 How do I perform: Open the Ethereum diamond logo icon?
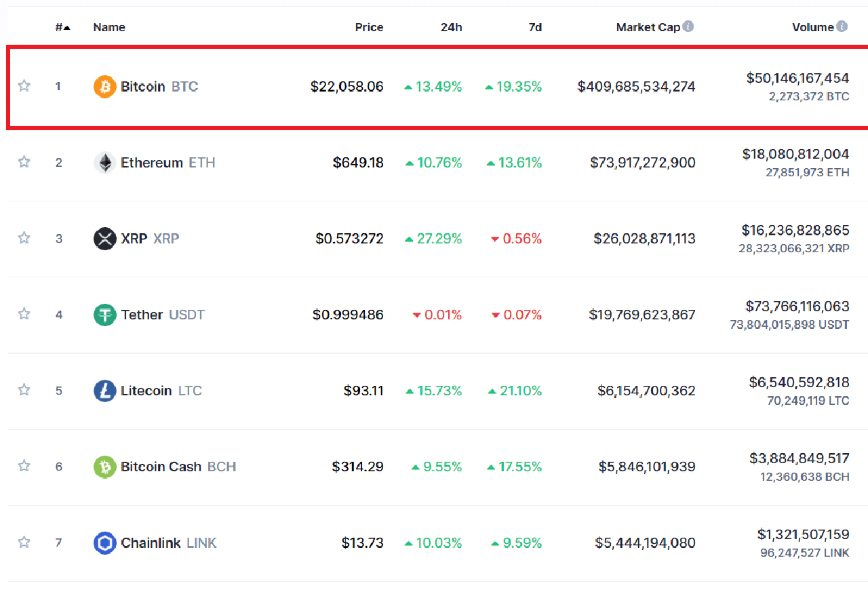point(104,163)
